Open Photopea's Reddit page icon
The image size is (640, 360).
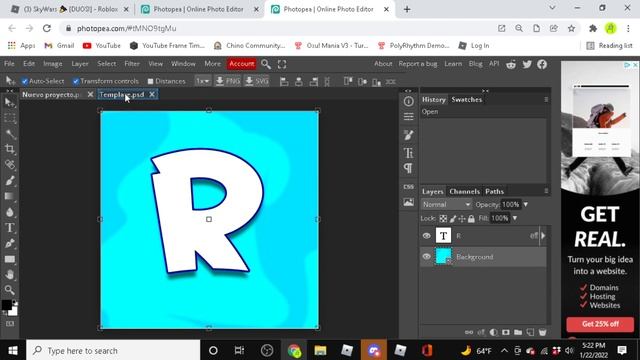click(511, 64)
